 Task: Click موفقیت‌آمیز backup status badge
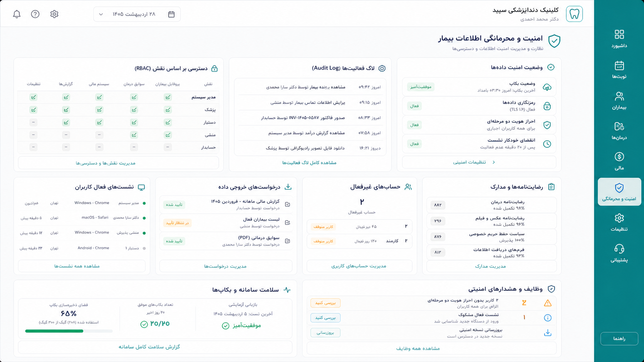(x=421, y=87)
